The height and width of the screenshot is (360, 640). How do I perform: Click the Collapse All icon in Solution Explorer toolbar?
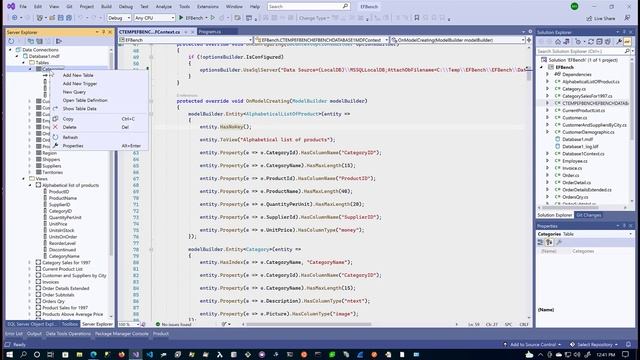[x=599, y=42]
